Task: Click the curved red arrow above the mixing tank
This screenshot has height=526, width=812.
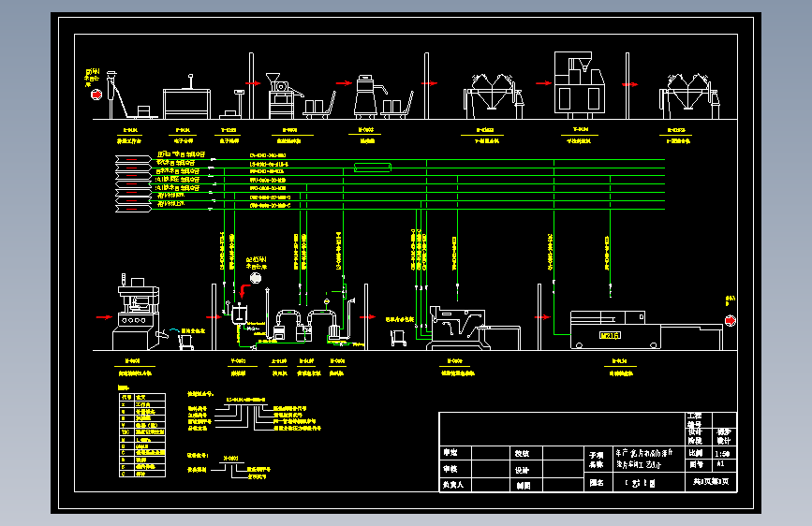Action: (x=244, y=290)
